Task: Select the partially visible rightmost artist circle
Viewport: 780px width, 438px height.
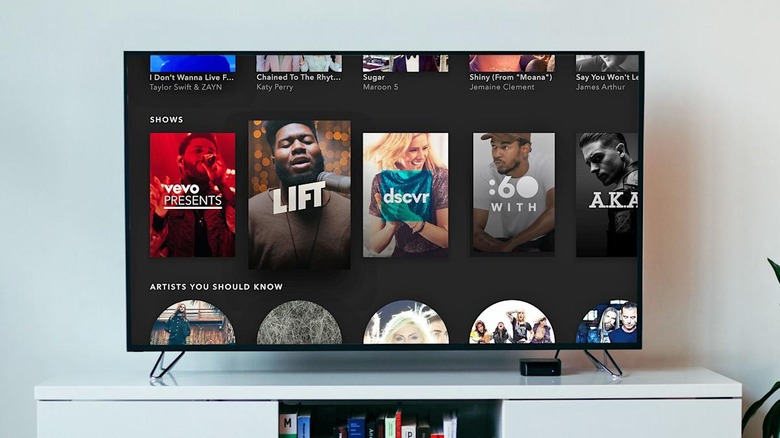Action: click(x=608, y=323)
